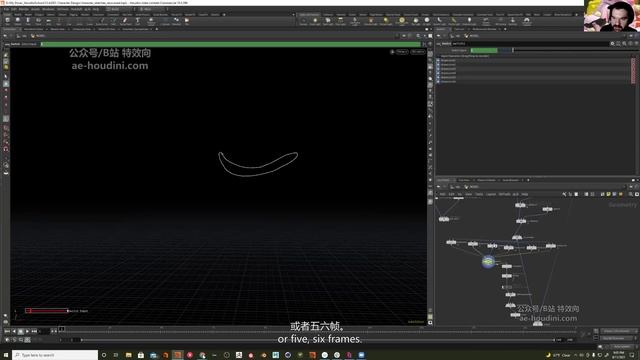Viewport: 640px width, 360px height.
Task: Select the Font shelf tool
Action: [x=138, y=21]
